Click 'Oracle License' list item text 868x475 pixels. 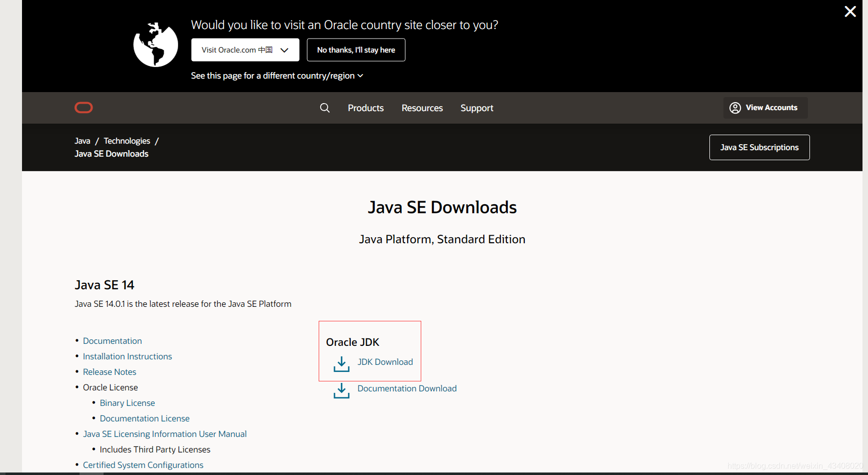pos(111,387)
